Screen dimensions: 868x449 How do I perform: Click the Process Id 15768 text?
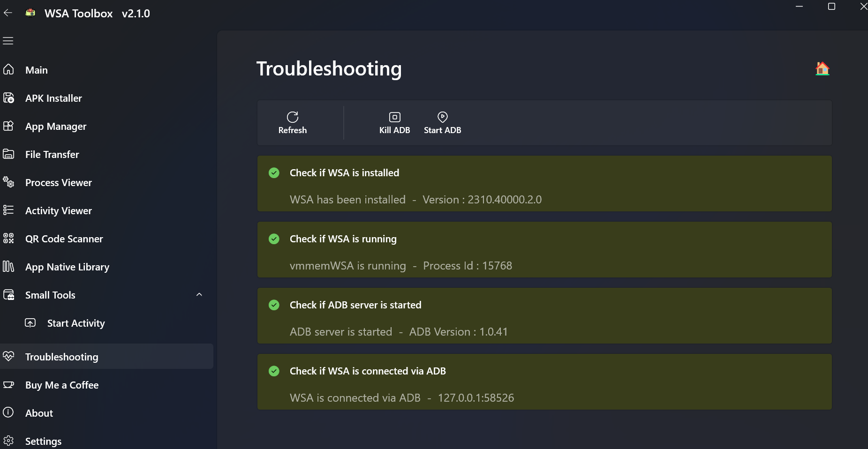tap(468, 266)
